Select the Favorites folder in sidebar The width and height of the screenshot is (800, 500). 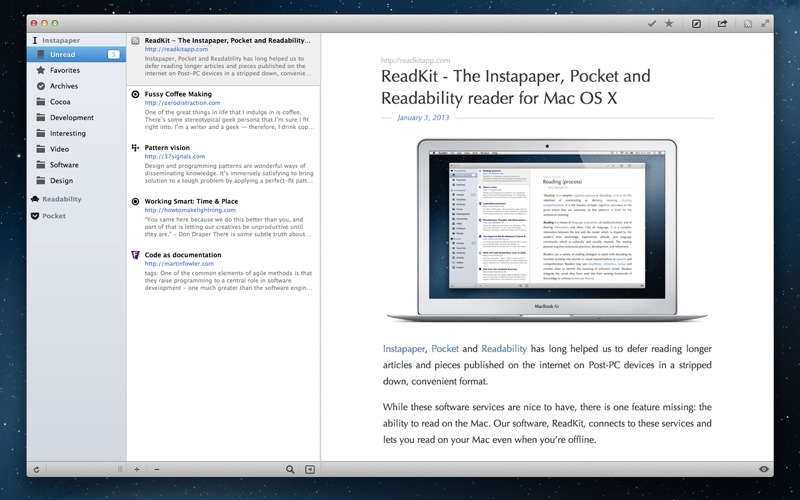[x=65, y=71]
